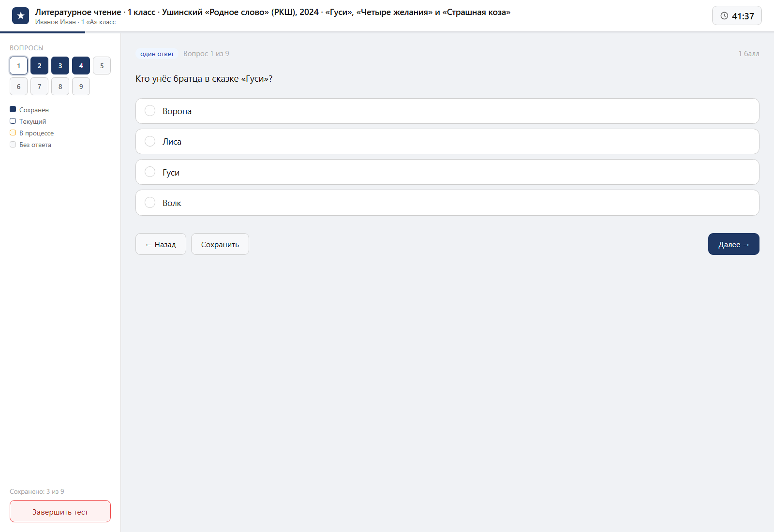Finish the test via «Завершить тест»

[60, 511]
